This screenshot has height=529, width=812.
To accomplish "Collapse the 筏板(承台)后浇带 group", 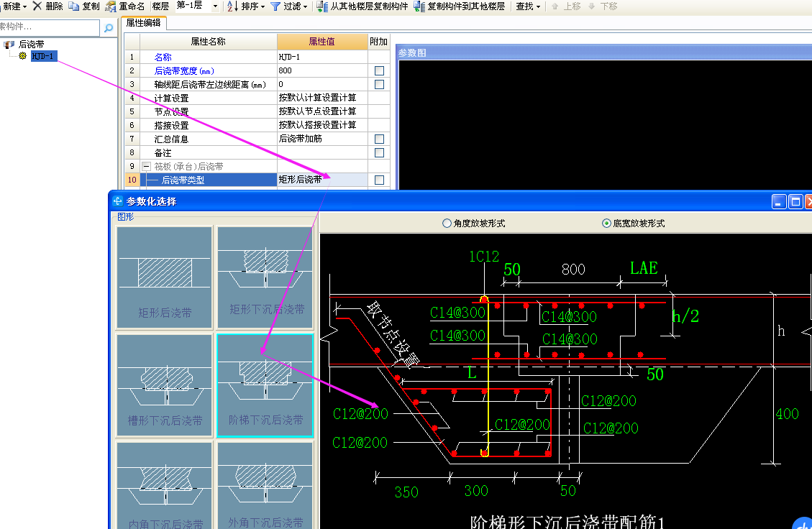I will coord(146,167).
